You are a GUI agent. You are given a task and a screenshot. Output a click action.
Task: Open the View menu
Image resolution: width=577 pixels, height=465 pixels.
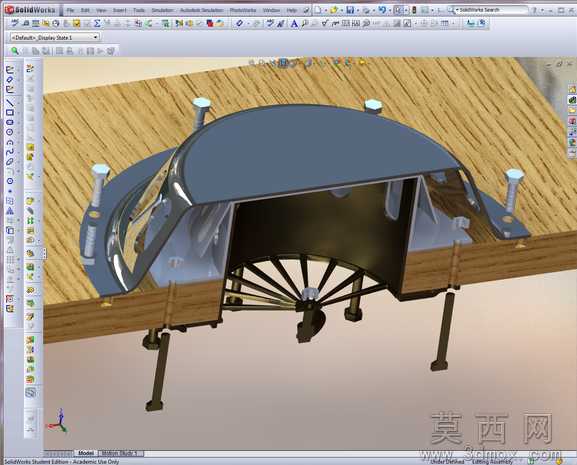pyautogui.click(x=101, y=10)
